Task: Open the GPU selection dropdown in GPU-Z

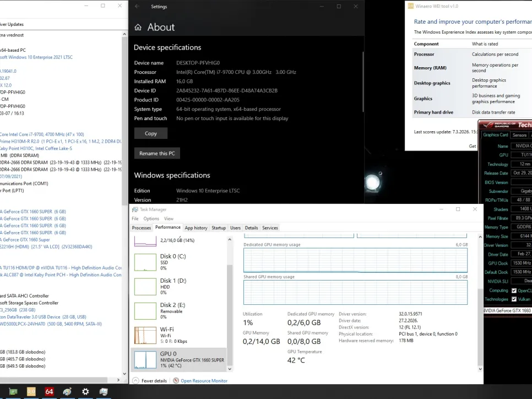Action: coord(507,311)
